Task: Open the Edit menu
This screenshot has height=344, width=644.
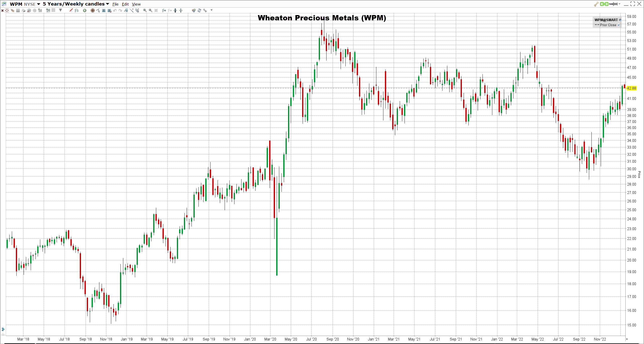Action: (125, 4)
